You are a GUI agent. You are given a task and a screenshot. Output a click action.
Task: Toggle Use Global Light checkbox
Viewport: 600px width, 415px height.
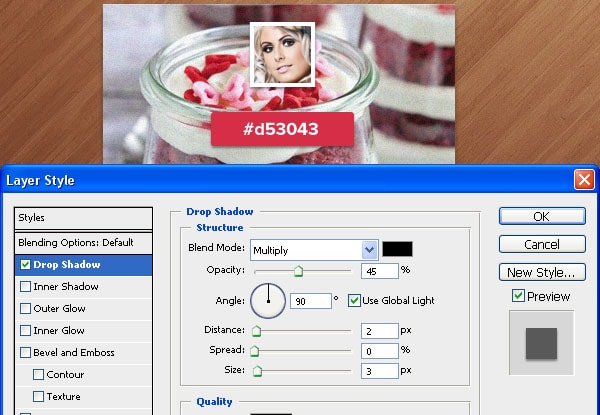coord(354,300)
